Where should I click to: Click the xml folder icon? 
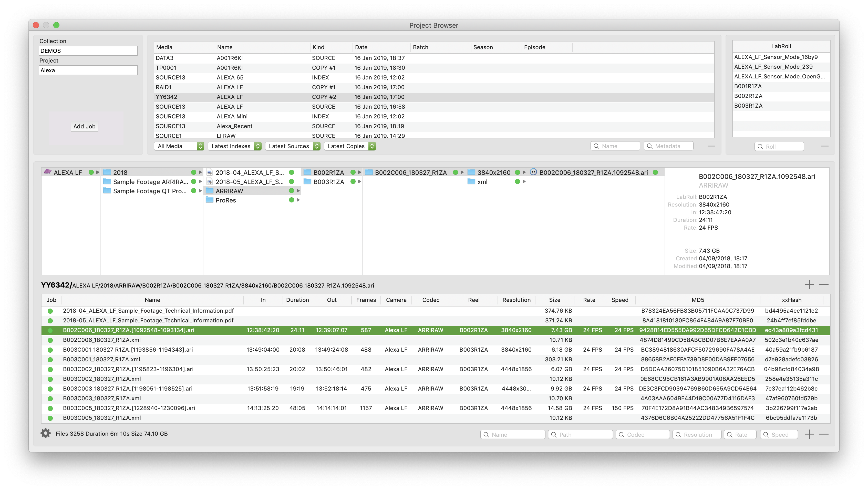click(471, 182)
